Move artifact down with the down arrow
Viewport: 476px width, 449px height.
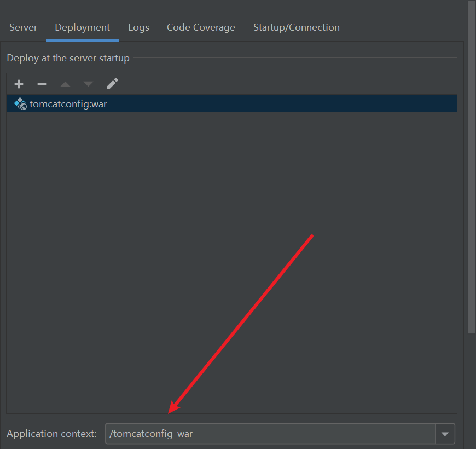(x=88, y=84)
